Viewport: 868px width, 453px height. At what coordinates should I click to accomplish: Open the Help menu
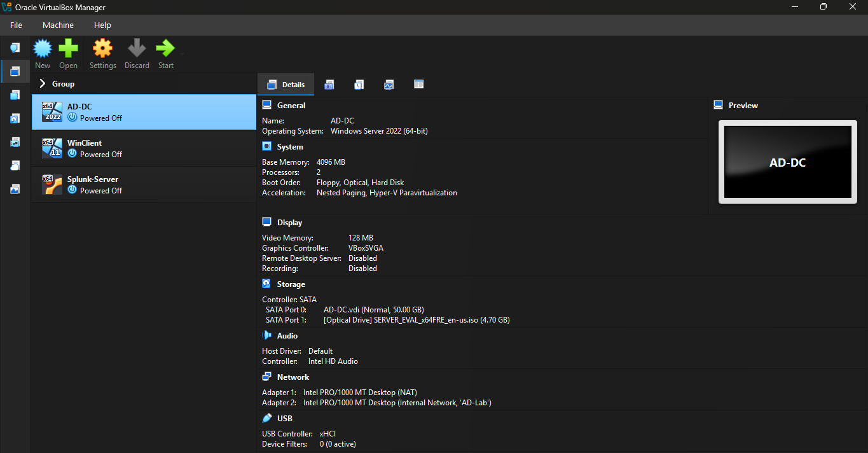[x=102, y=25]
